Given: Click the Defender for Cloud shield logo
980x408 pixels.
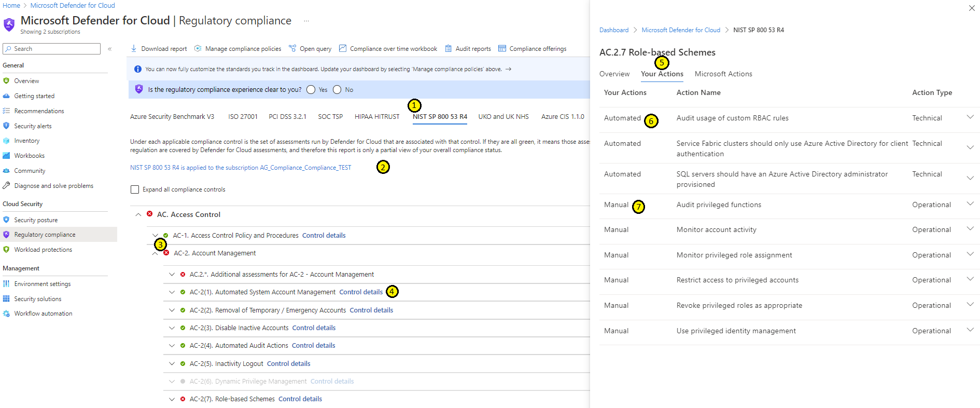Looking at the screenshot, I should [9, 24].
